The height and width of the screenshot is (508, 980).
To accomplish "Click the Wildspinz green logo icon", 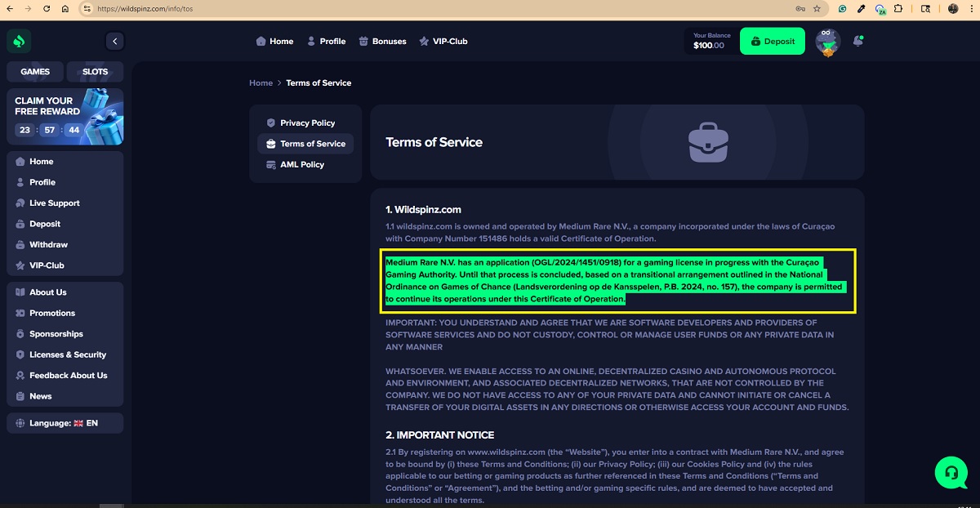I will coord(19,41).
